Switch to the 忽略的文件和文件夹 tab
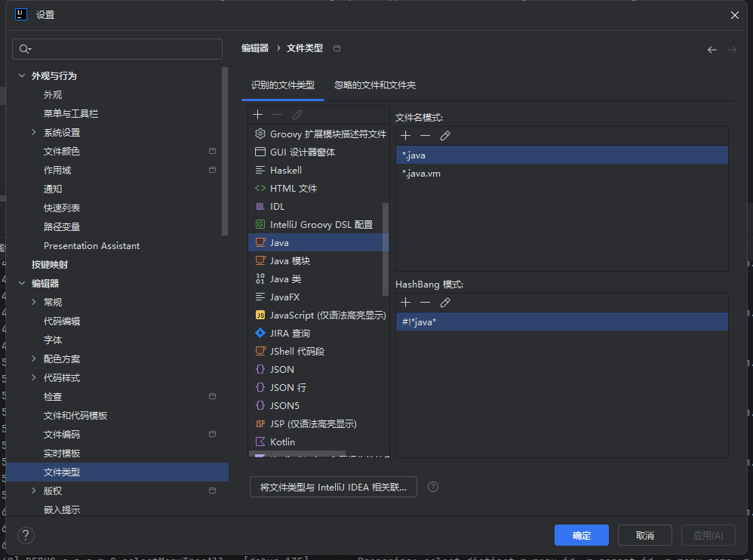Image resolution: width=753 pixels, height=560 pixels. 375,85
